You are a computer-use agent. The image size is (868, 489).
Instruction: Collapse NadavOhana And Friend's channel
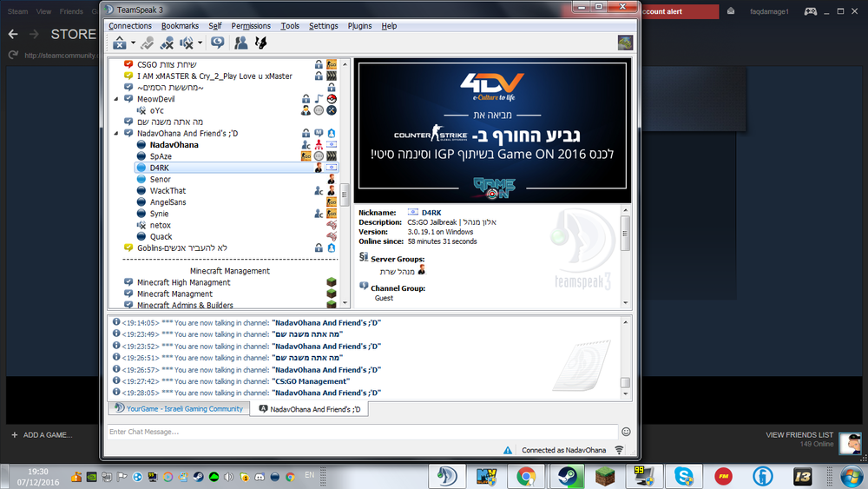point(116,134)
